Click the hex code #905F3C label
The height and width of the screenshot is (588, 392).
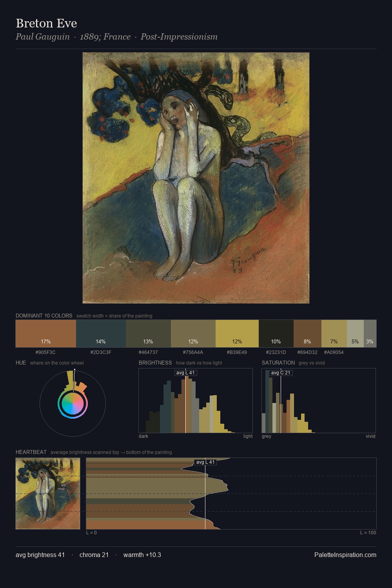(45, 352)
